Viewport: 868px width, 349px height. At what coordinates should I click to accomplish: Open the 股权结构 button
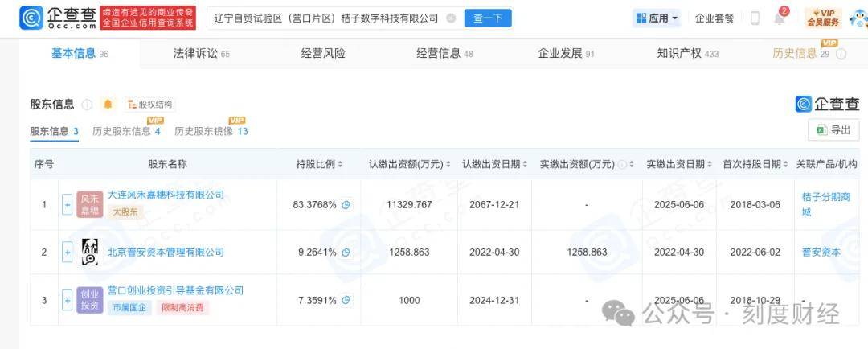[150, 105]
